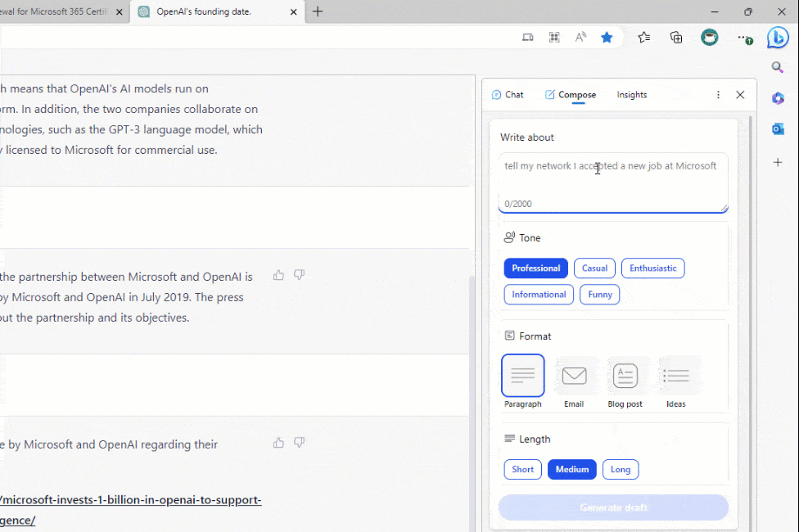799x532 pixels.
Task: Click the Search icon in the Edge sidebar
Action: click(x=778, y=67)
